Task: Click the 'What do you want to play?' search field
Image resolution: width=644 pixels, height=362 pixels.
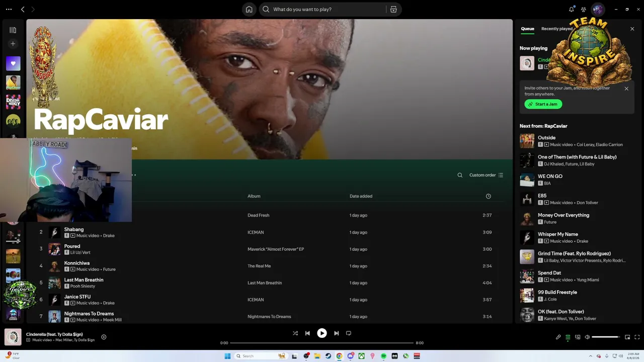Action: 322,9
